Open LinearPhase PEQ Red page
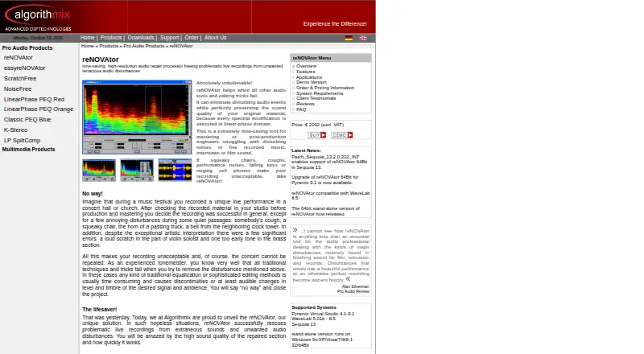The image size is (644, 354). pyautogui.click(x=34, y=100)
